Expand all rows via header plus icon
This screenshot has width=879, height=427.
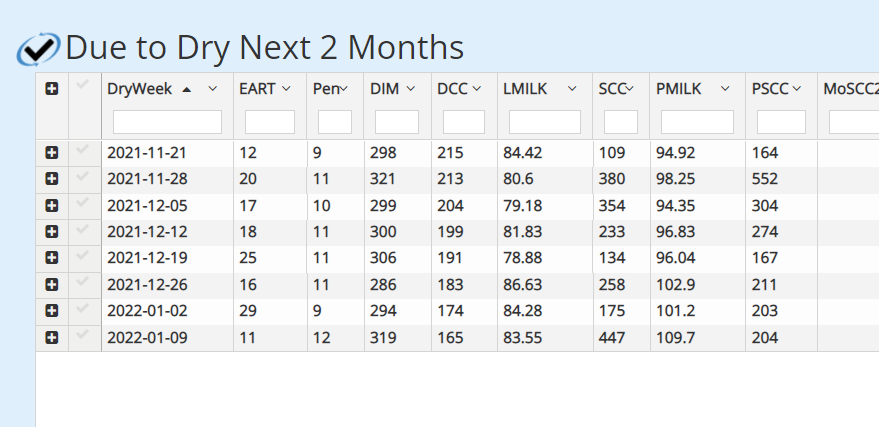click(52, 89)
